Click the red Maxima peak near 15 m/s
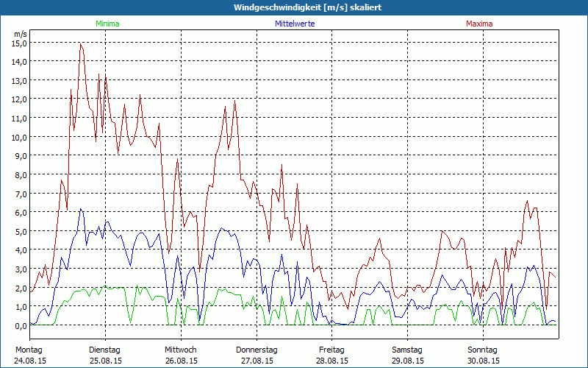Image resolution: width=588 pixels, height=368 pixels. point(81,44)
